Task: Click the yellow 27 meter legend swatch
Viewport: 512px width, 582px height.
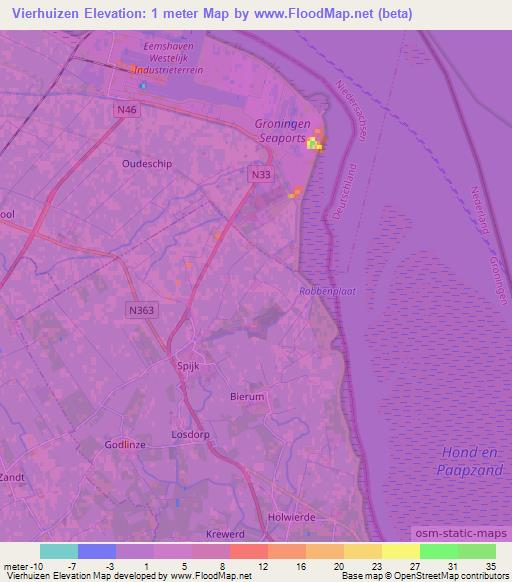Action: pyautogui.click(x=401, y=551)
